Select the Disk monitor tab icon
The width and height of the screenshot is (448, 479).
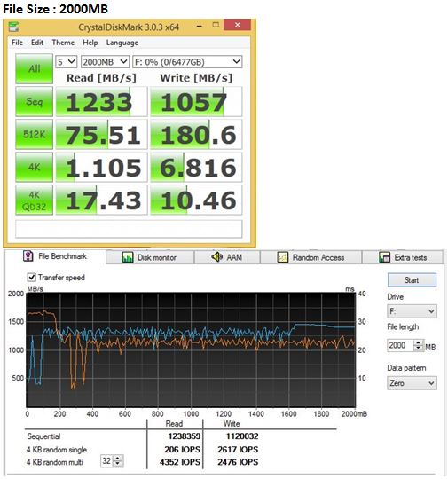pyautogui.click(x=128, y=257)
